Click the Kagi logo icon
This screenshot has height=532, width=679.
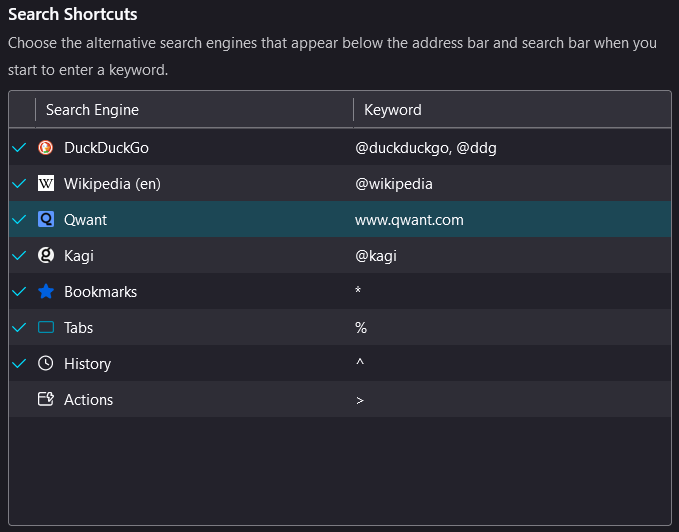pos(45,255)
